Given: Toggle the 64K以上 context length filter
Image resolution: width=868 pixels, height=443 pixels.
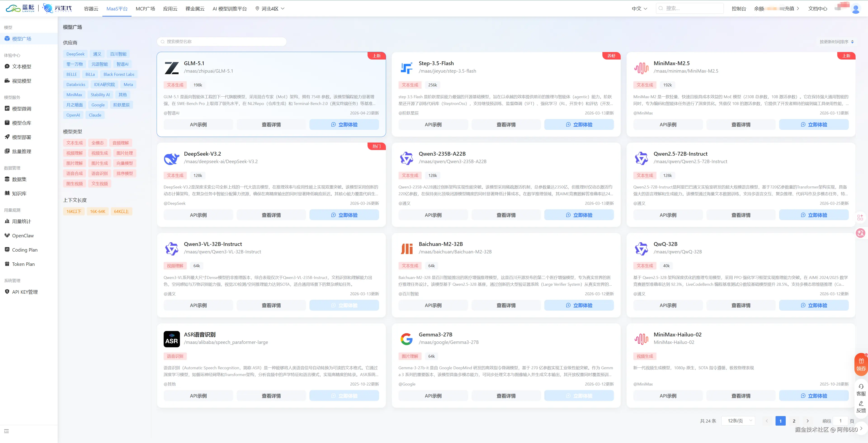Looking at the screenshot, I should pyautogui.click(x=121, y=212).
